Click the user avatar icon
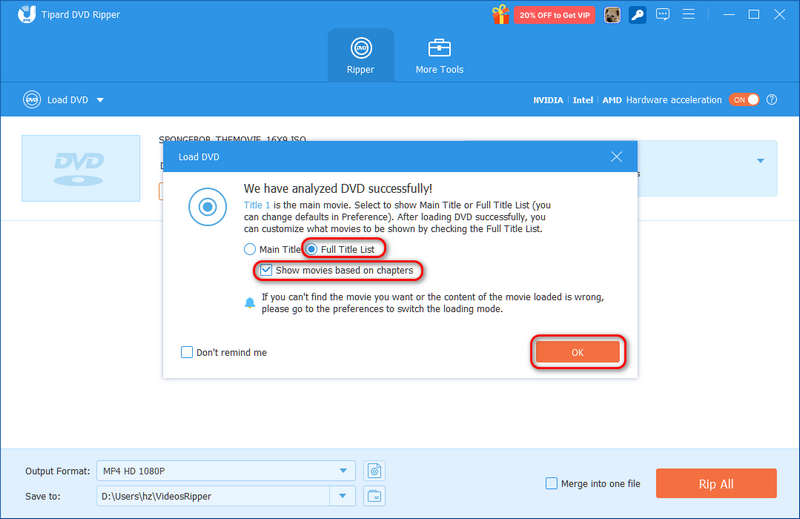Viewport: 800px width, 519px height. (612, 15)
